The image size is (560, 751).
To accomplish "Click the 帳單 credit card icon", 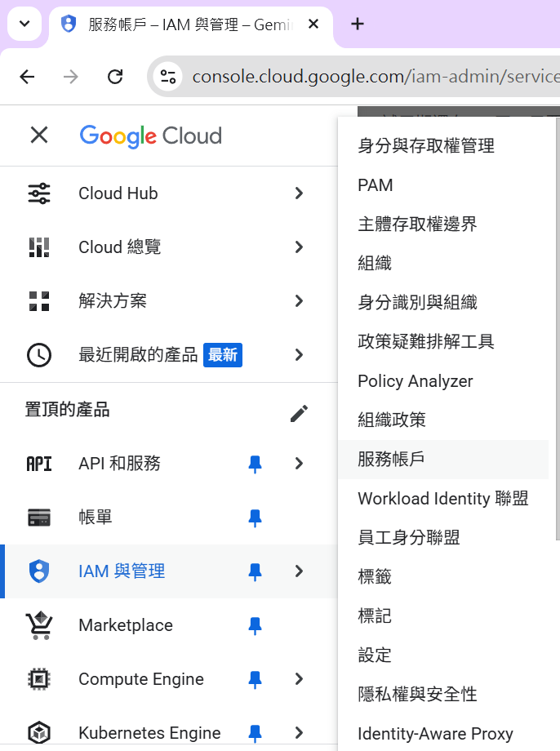I will click(39, 518).
